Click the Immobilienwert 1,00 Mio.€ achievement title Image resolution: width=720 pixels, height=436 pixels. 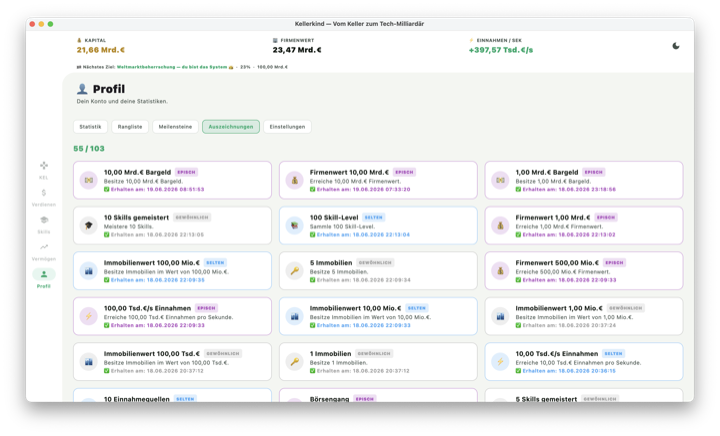(x=559, y=308)
